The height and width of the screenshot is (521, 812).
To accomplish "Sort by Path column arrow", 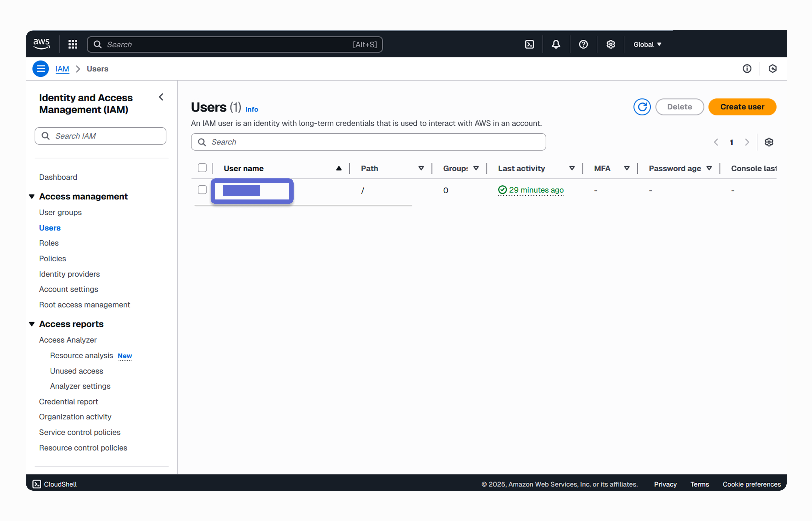I will 421,169.
